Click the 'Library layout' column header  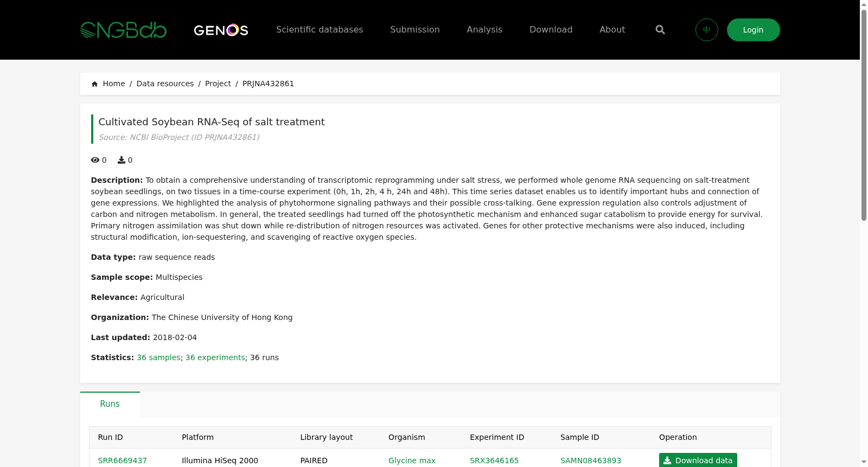(326, 437)
